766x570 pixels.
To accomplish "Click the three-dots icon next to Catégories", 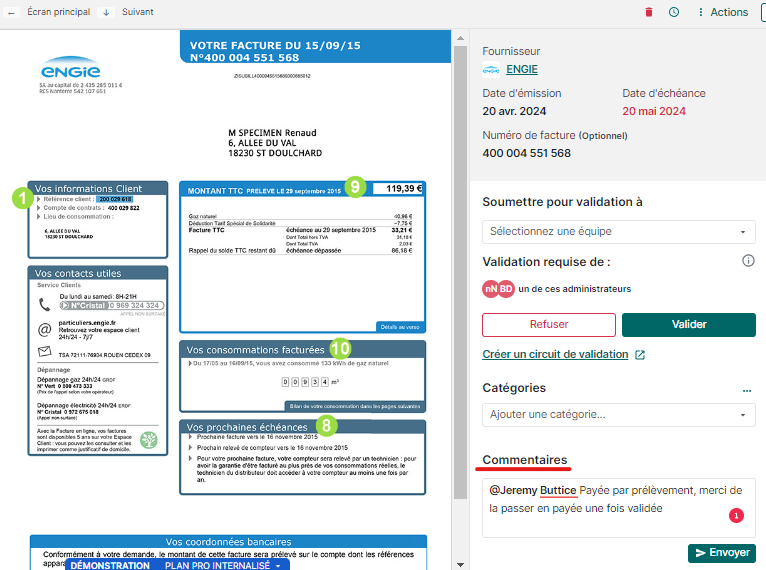I will (746, 390).
